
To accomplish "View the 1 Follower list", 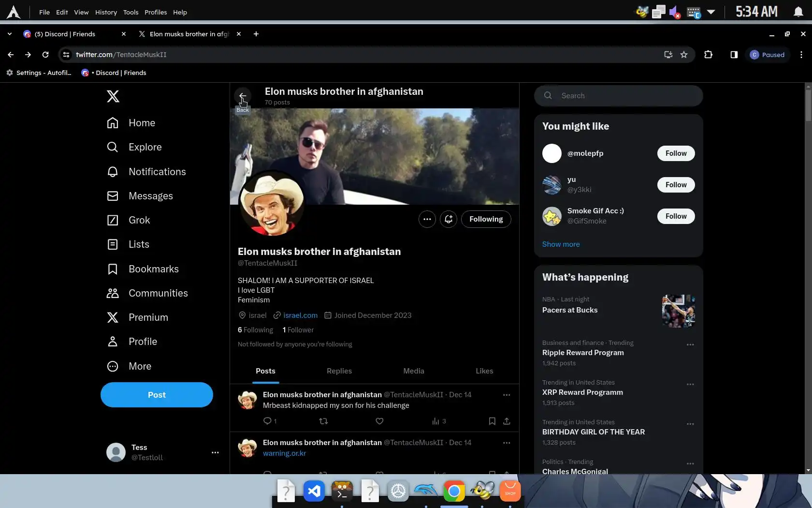I will 298,330.
